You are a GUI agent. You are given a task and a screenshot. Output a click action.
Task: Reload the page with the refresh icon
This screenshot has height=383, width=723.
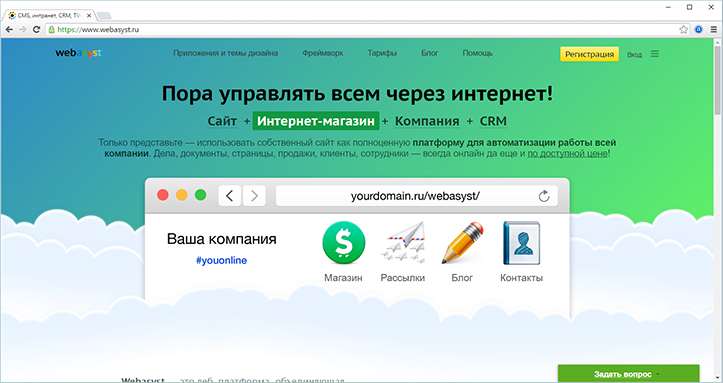coord(36,29)
